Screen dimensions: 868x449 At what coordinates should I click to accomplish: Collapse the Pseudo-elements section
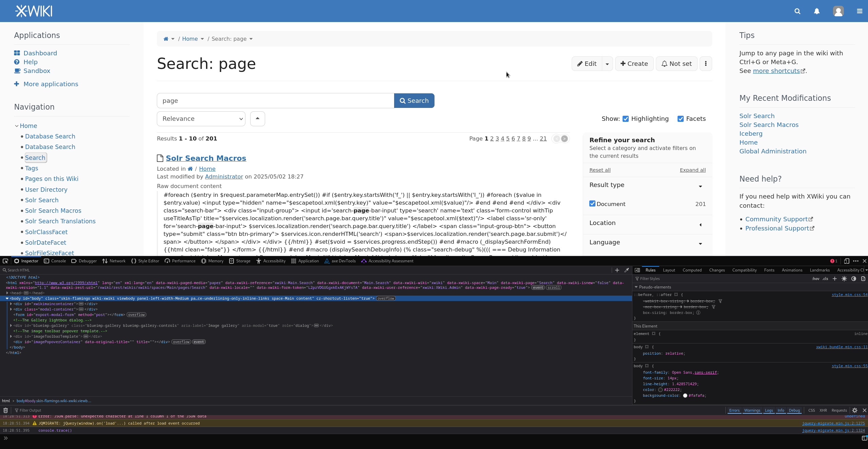[636, 287]
